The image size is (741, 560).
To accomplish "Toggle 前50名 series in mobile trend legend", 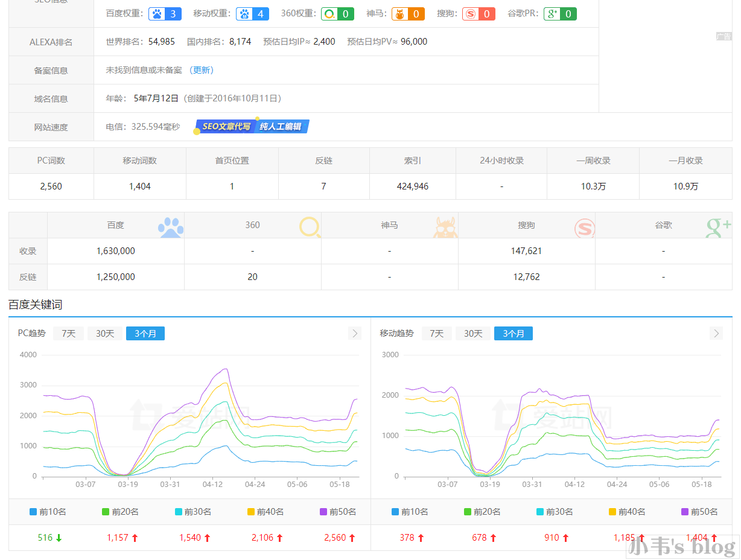I will (699, 512).
